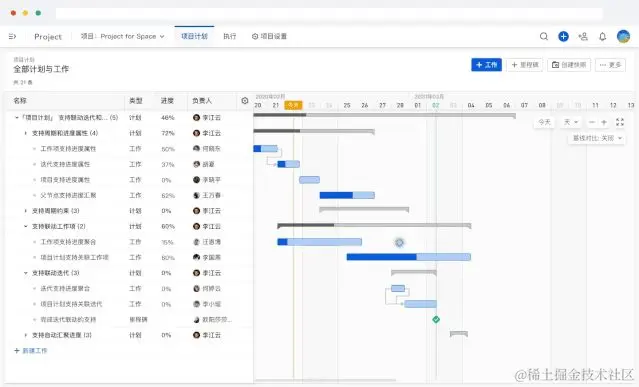Expand 支持周期约束 (3) plan
639x387 pixels.
coord(26,211)
